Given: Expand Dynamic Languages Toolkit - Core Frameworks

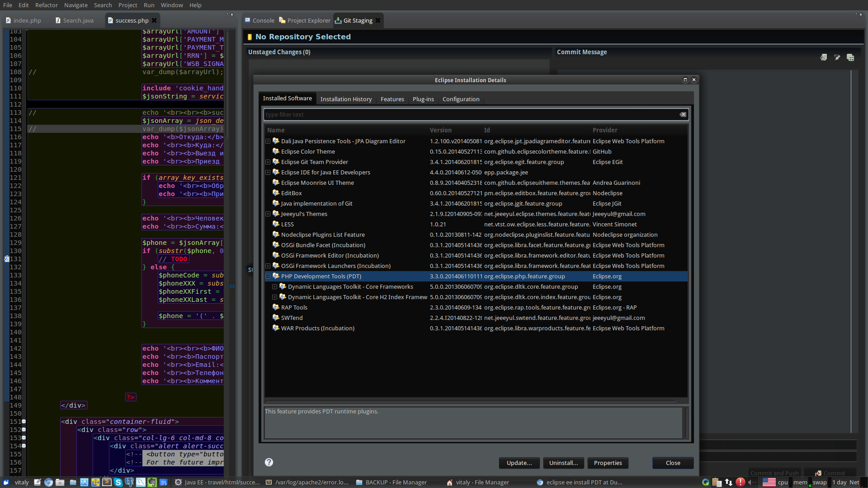Looking at the screenshot, I should click(274, 287).
